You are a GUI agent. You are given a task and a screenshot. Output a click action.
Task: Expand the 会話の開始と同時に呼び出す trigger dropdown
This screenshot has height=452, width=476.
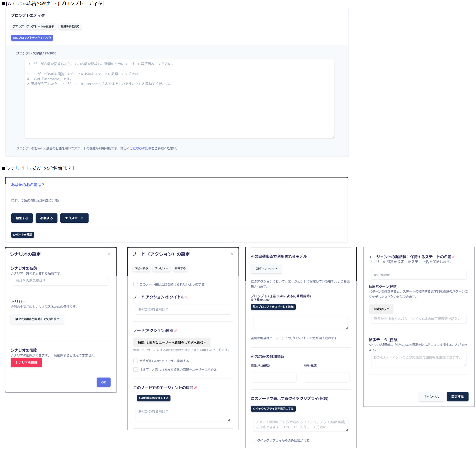pos(37,319)
